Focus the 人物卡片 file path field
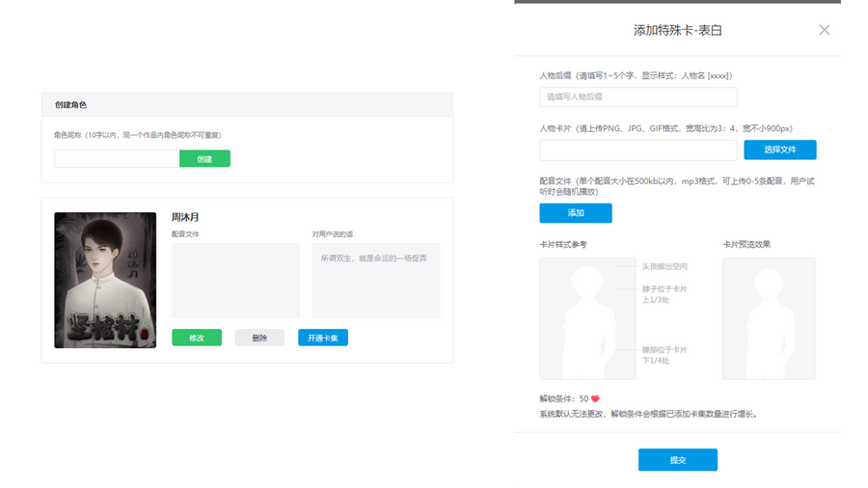 637,150
